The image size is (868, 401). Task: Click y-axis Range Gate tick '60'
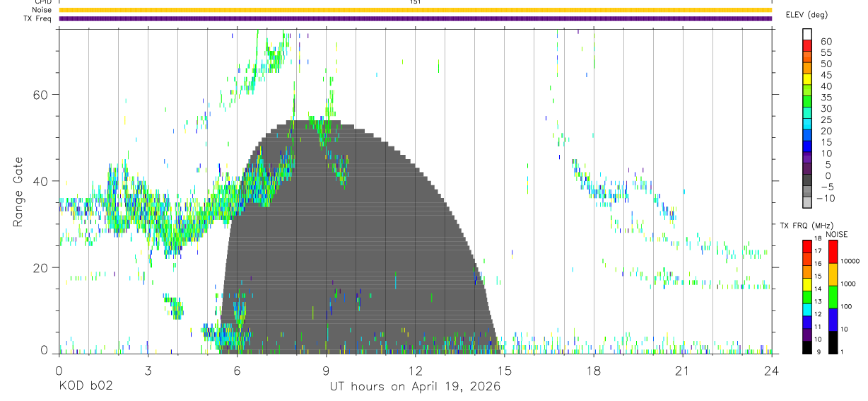(x=39, y=95)
